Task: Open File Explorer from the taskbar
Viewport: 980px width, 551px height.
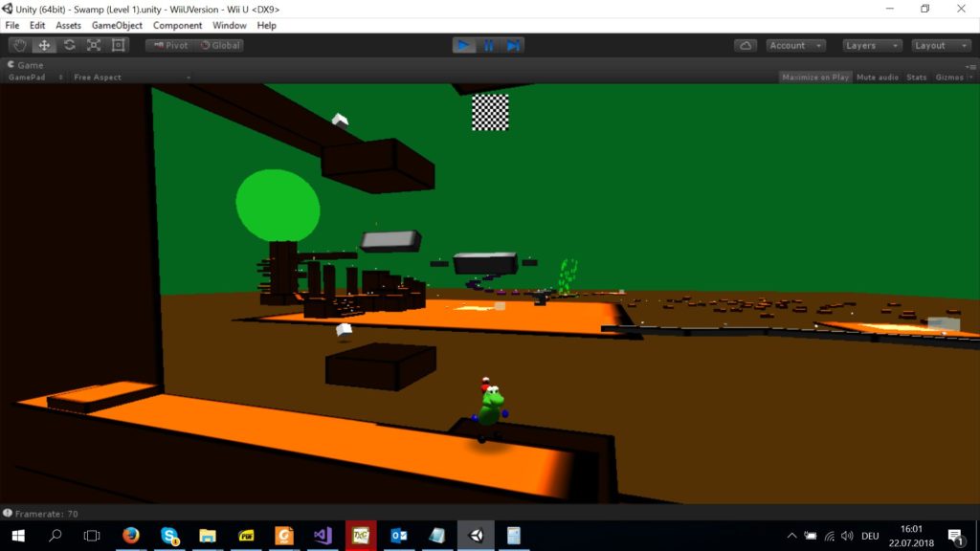Action: 208,536
